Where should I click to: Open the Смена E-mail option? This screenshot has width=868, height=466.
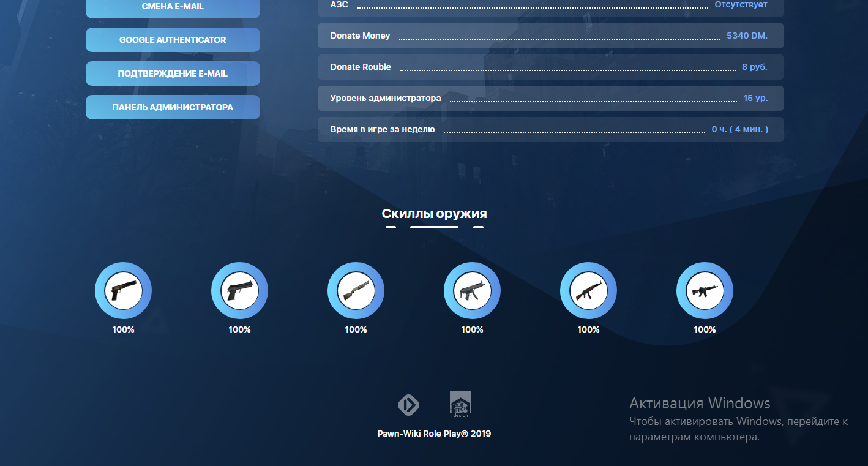173,7
